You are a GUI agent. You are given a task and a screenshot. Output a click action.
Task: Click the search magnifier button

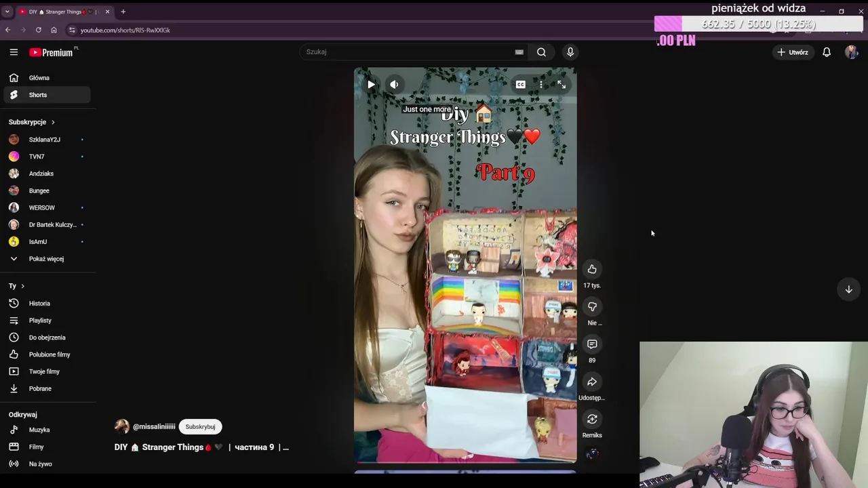click(541, 52)
